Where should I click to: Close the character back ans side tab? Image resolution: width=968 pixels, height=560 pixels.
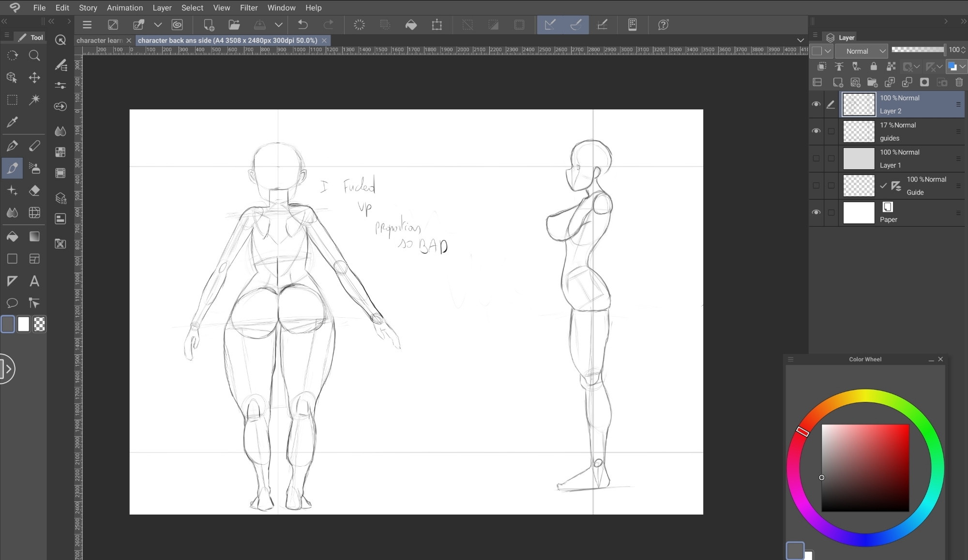coord(324,41)
